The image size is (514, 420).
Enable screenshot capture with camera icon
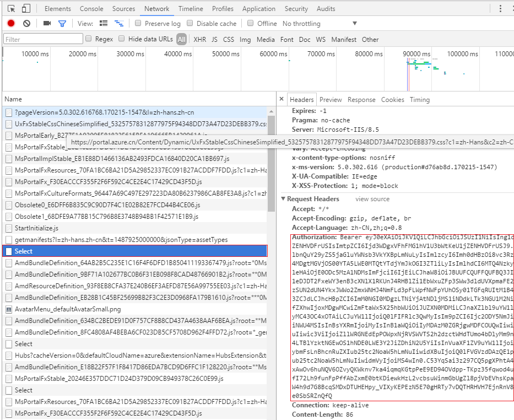pyautogui.click(x=46, y=23)
